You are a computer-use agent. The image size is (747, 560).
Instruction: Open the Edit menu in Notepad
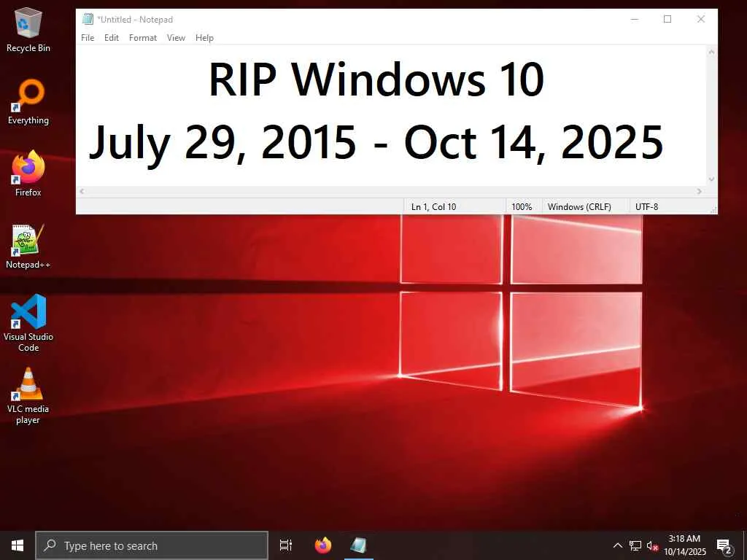pyautogui.click(x=112, y=38)
